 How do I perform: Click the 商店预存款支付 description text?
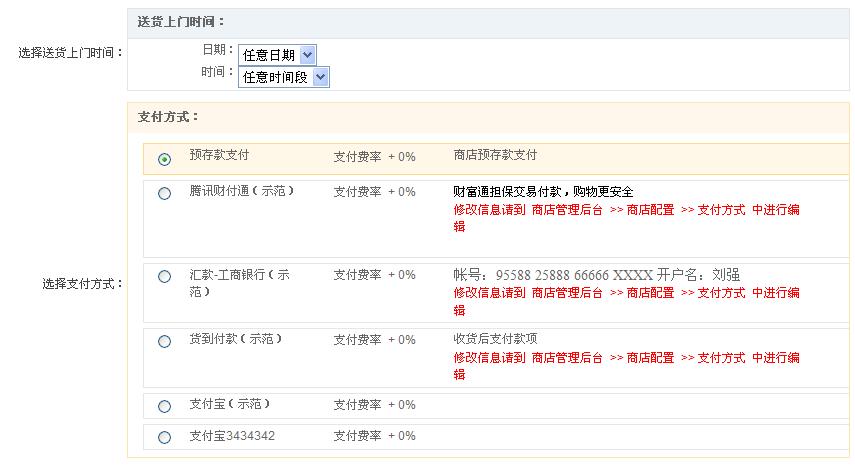[x=495, y=155]
